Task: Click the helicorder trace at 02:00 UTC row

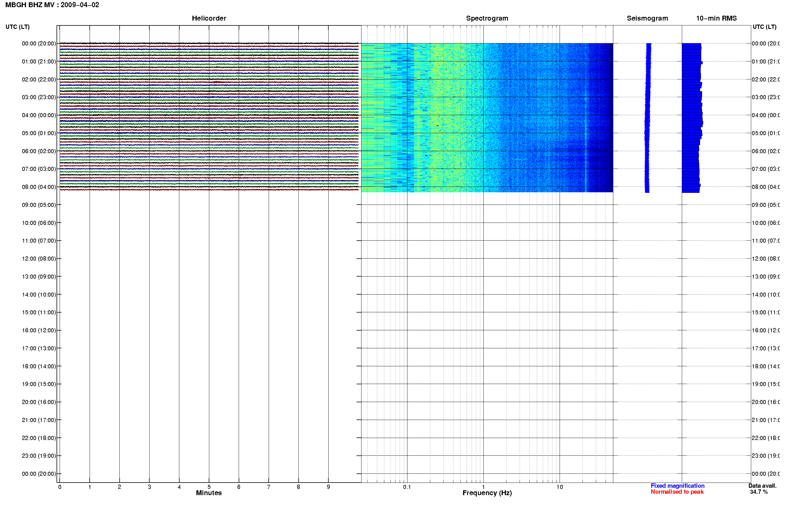Action: coord(209,79)
